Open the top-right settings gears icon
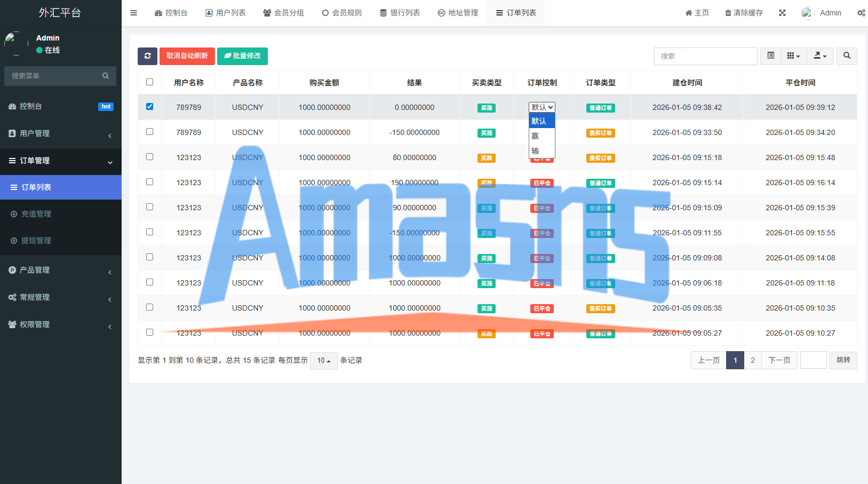The image size is (868, 484). tap(861, 13)
